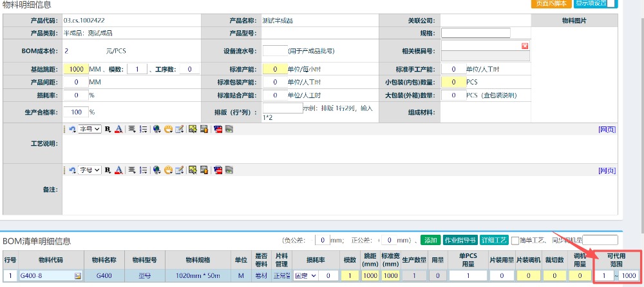Click the 规格 input field
The width and height of the screenshot is (644, 287).
pyautogui.click(x=475, y=33)
